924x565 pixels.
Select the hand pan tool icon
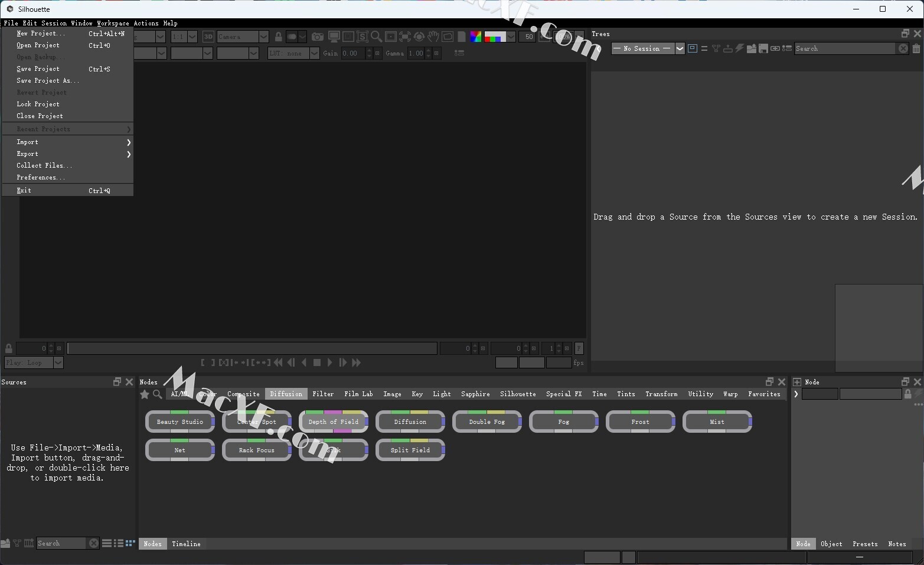pyautogui.click(x=433, y=37)
